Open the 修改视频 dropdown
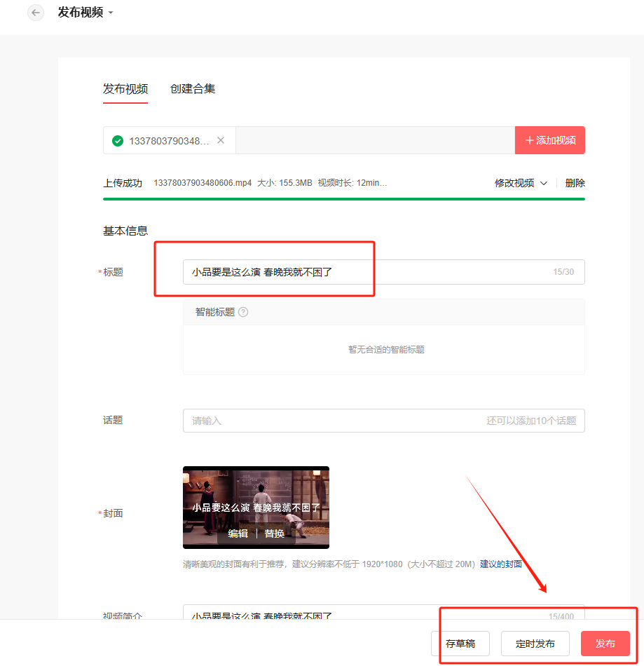 click(x=521, y=183)
